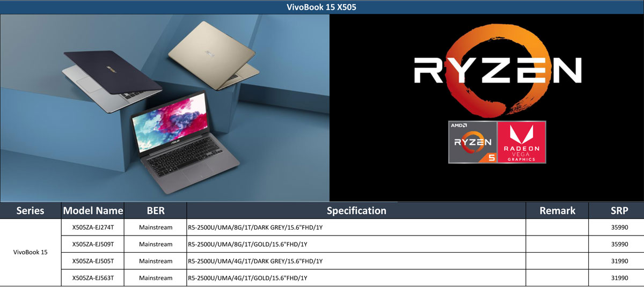Select model X505ZA-EJ563T
644x294 pixels.
(x=93, y=278)
